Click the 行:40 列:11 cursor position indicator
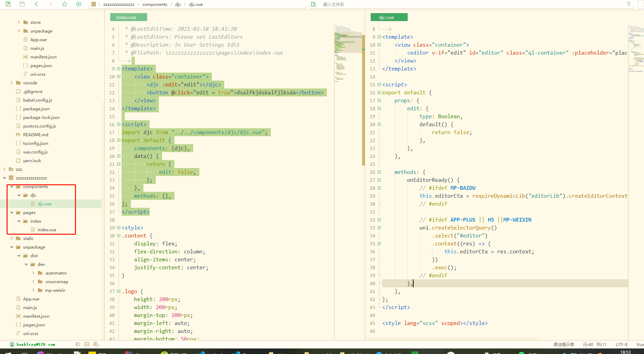The width and height of the screenshot is (644, 354). [x=595, y=344]
